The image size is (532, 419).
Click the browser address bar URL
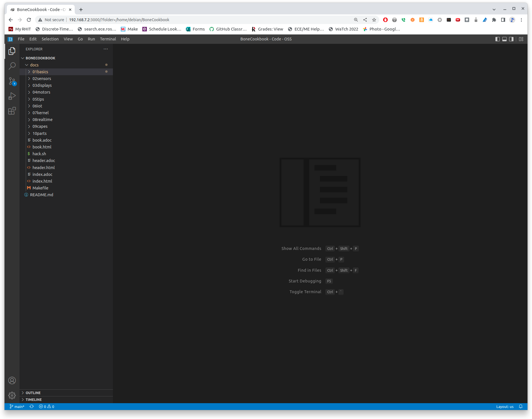119,20
